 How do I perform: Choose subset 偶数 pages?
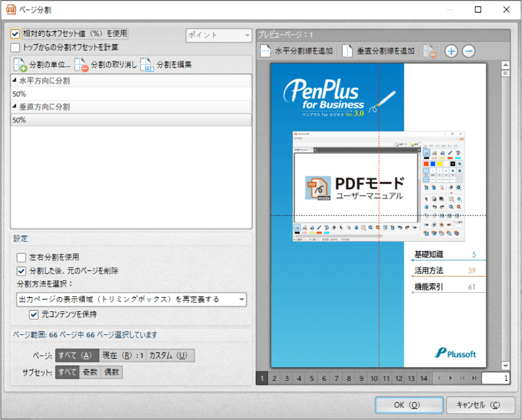click(112, 372)
